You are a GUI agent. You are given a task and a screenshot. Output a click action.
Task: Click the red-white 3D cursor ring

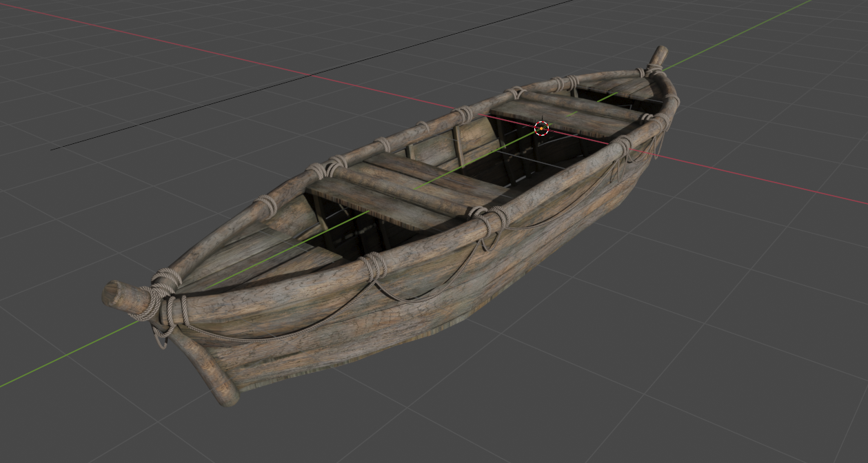[x=542, y=128]
